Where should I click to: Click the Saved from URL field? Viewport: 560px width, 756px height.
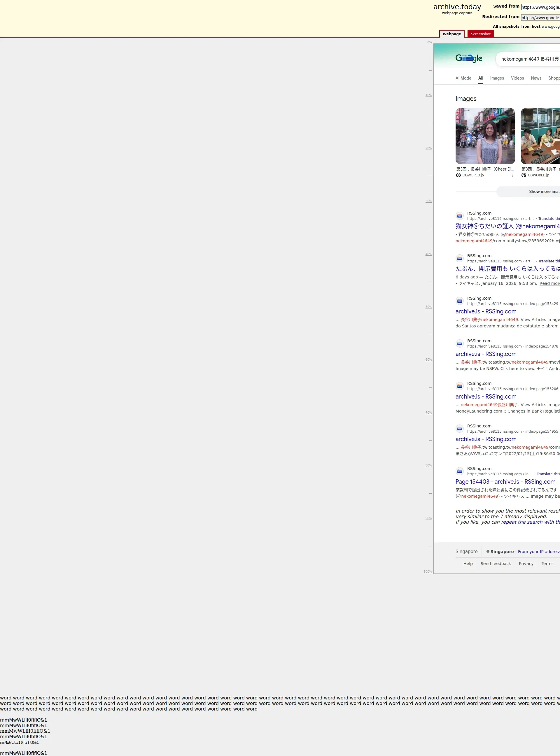[x=540, y=7]
